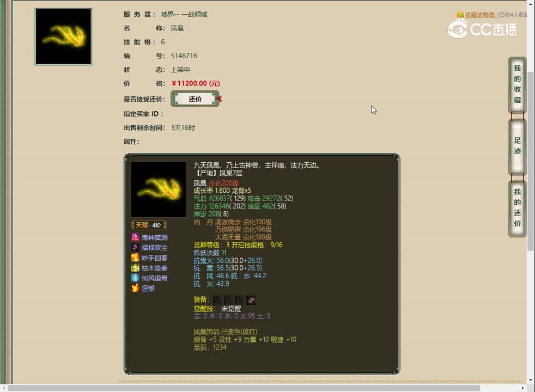Select the third empty 装备 slot
Screen dimensions: 535x392
point(240,300)
